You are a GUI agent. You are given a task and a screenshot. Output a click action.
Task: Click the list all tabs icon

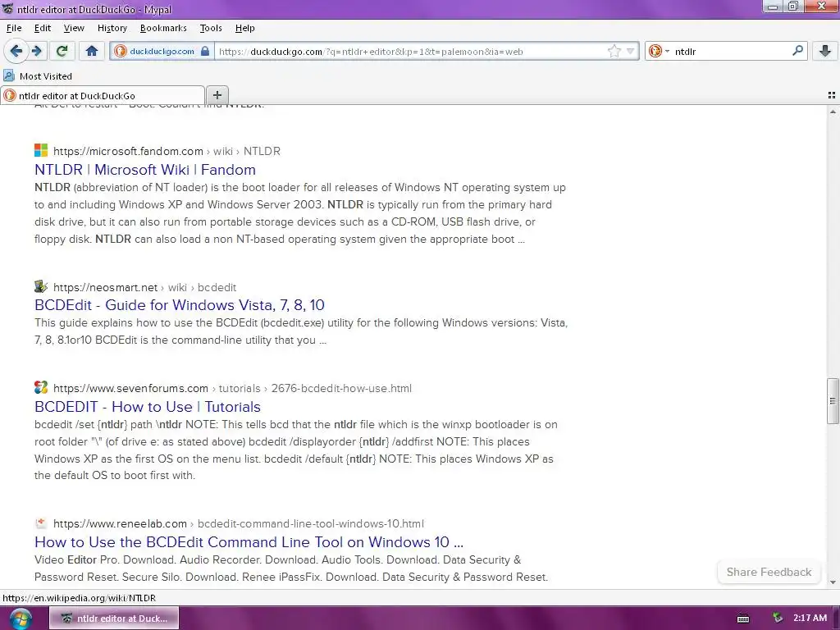832,95
